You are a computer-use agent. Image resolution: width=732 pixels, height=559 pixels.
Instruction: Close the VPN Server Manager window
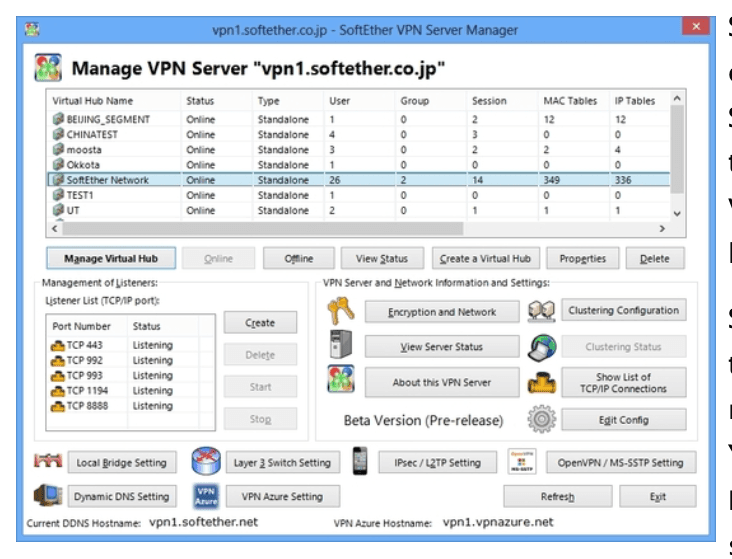coord(696,26)
